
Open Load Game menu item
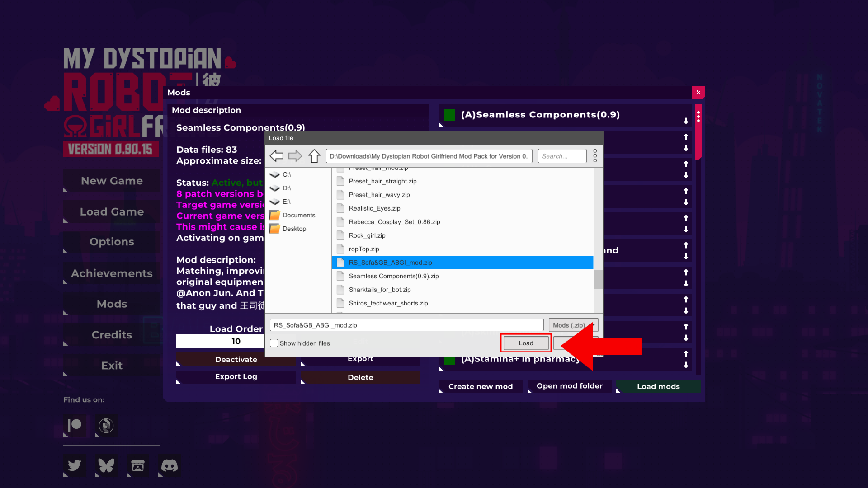click(x=112, y=211)
